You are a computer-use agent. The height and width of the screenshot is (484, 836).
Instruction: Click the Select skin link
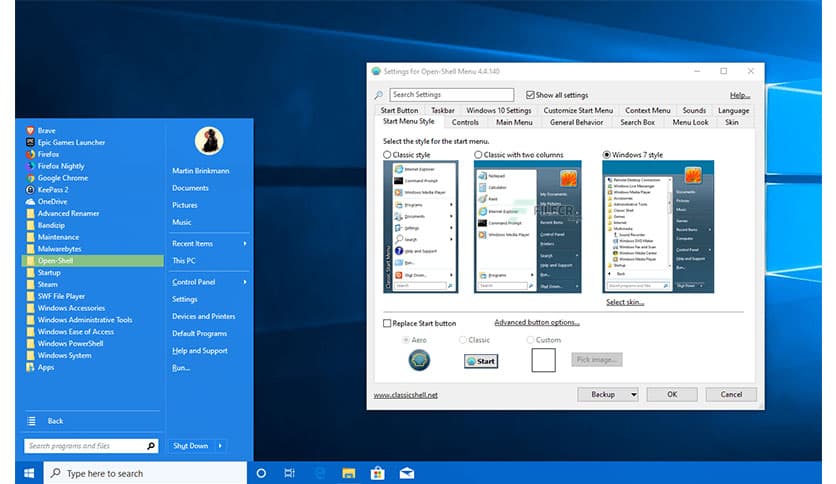pyautogui.click(x=625, y=302)
